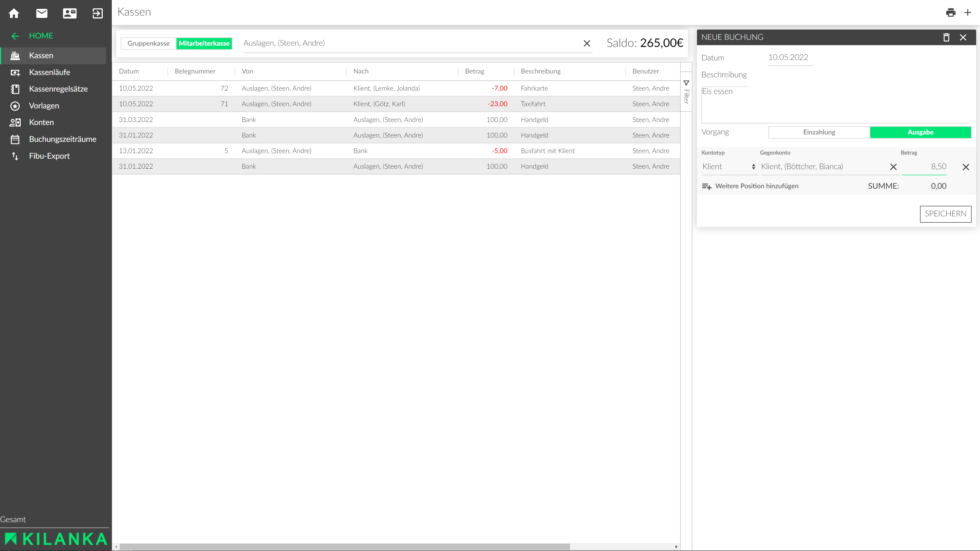Click the horizontal scrollbar thumb
This screenshot has width=980, height=551.
click(344, 547)
